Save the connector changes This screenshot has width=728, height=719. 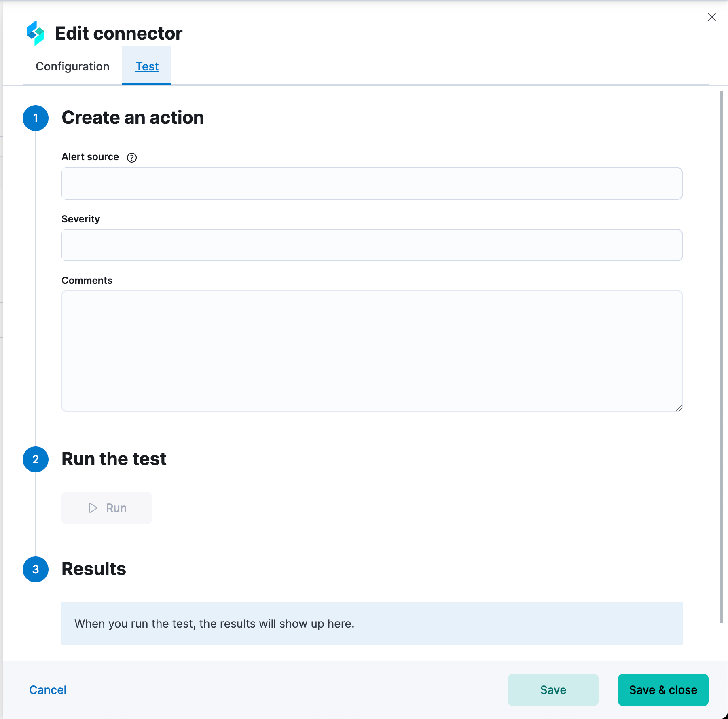click(x=553, y=690)
